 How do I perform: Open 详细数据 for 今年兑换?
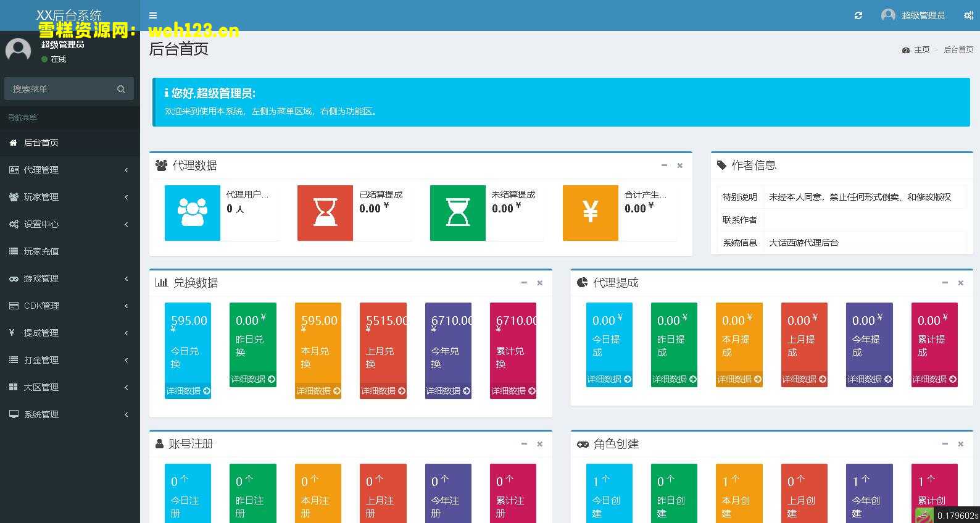(448, 391)
